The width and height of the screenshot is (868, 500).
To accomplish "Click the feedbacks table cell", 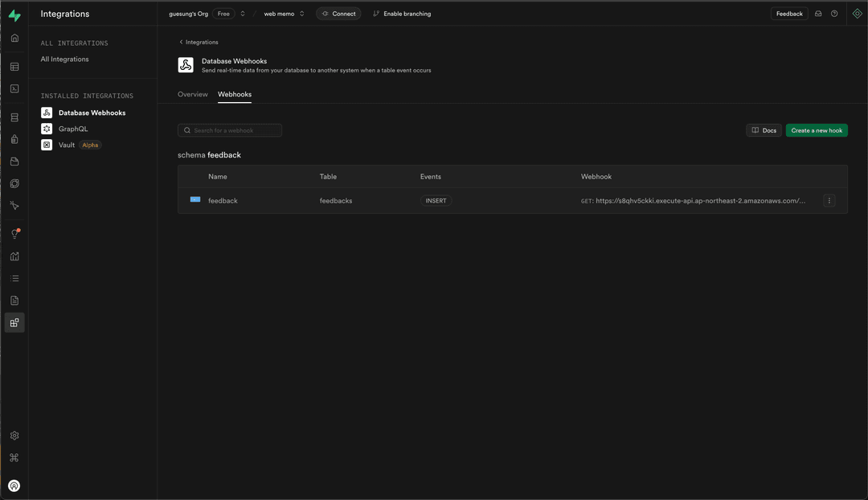I will click(335, 201).
